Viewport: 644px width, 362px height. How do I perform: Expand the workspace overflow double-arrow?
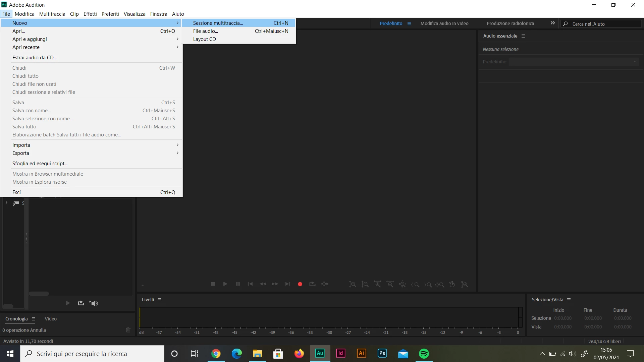[553, 23]
